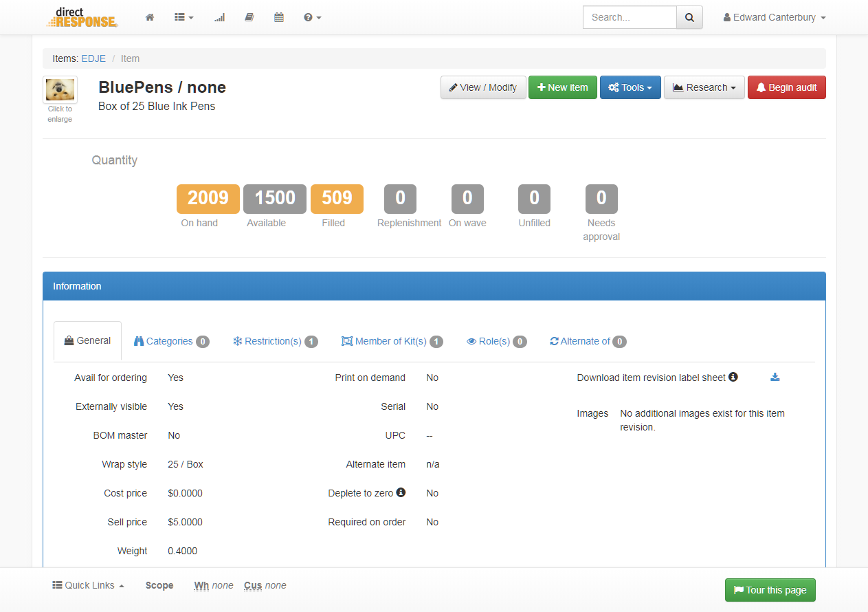Click info icon beside Deplete to zero

pos(401,492)
